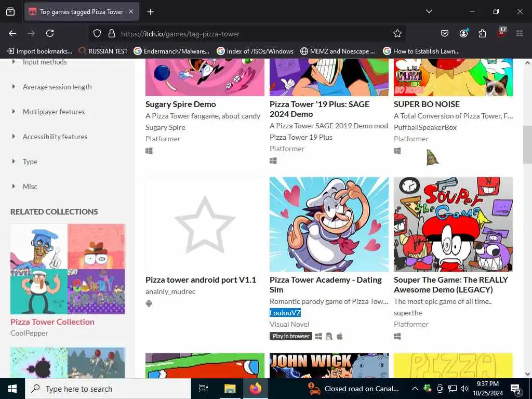The width and height of the screenshot is (532, 399).
Task: Open the Pizza Tower Collection link
Action: 52,322
